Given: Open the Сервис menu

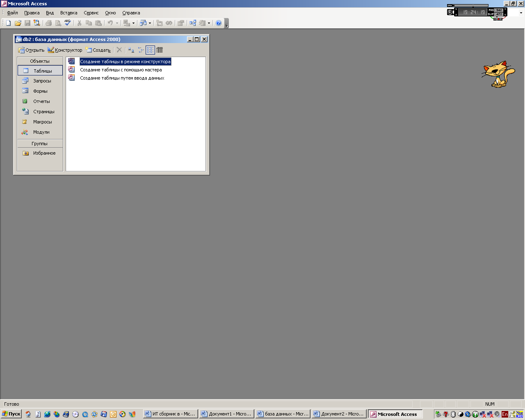Looking at the screenshot, I should click(91, 13).
